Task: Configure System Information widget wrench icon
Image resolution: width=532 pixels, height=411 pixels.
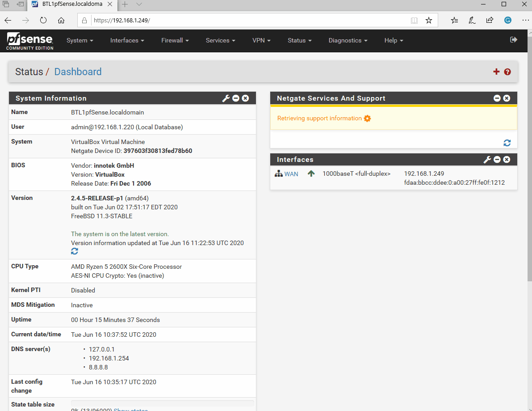Action: click(226, 98)
